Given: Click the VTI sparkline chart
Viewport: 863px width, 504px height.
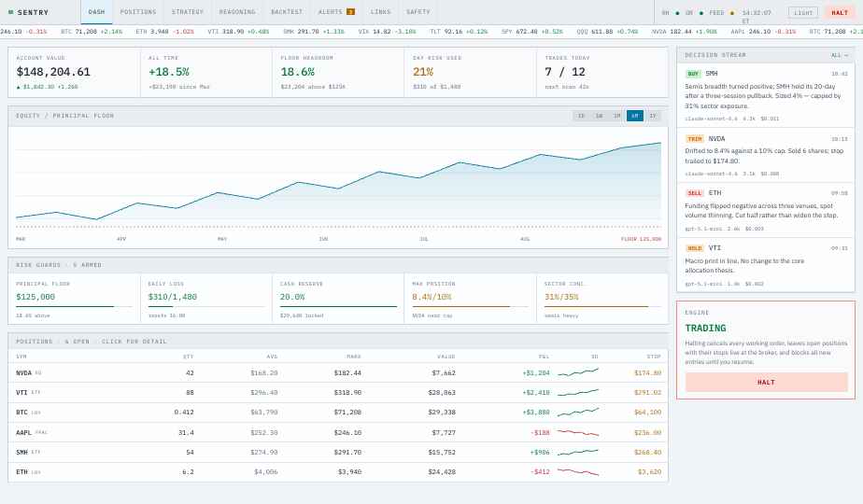Looking at the screenshot, I should pyautogui.click(x=578, y=392).
